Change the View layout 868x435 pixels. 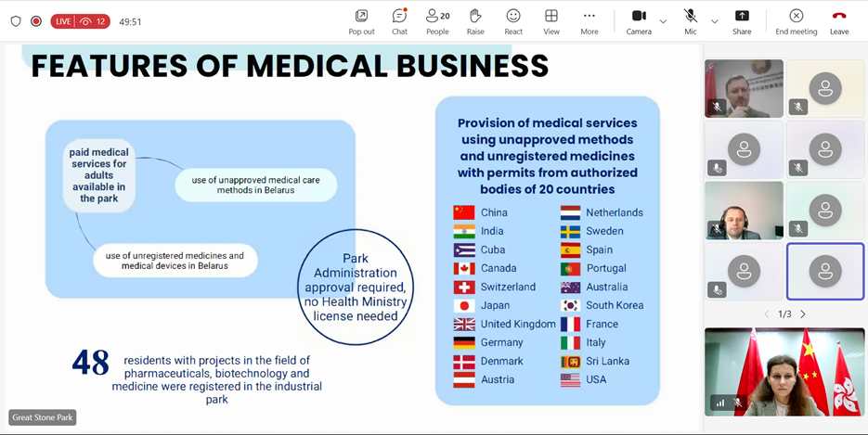(x=551, y=22)
